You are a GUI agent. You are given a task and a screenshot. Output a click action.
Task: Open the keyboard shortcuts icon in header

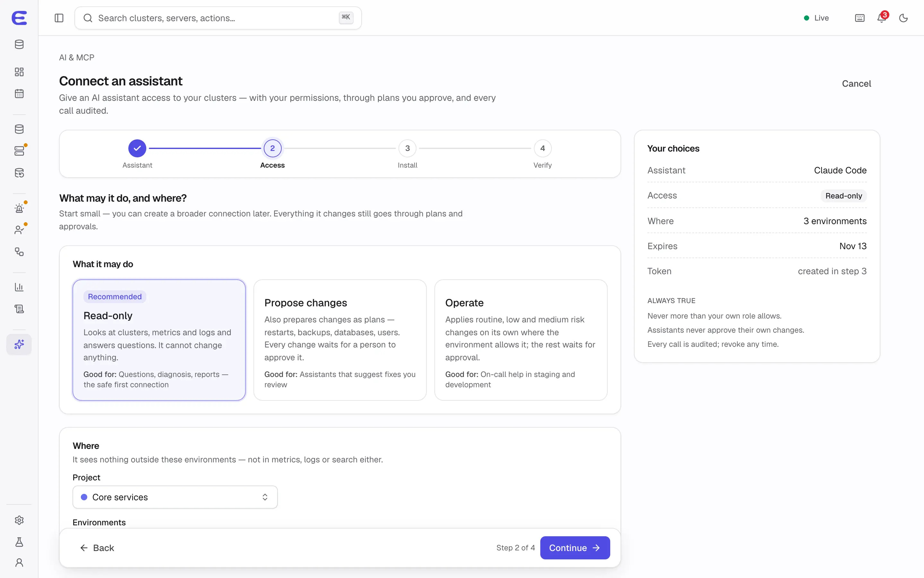click(x=860, y=18)
